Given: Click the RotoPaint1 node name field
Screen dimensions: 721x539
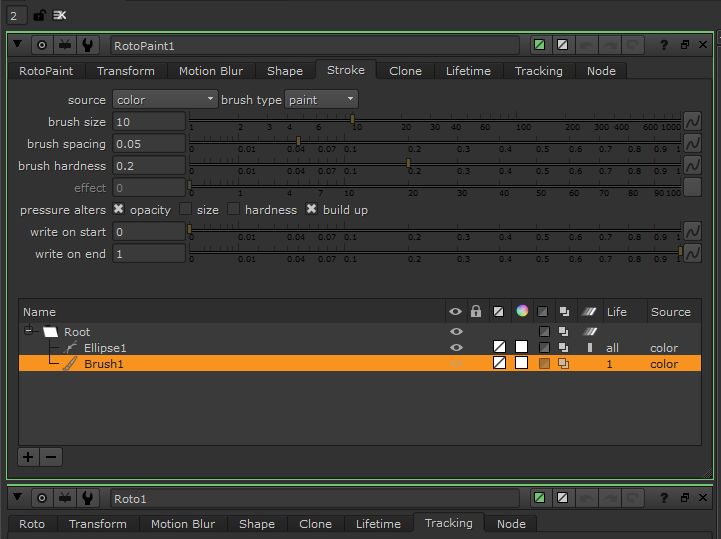Looking at the screenshot, I should coord(315,46).
